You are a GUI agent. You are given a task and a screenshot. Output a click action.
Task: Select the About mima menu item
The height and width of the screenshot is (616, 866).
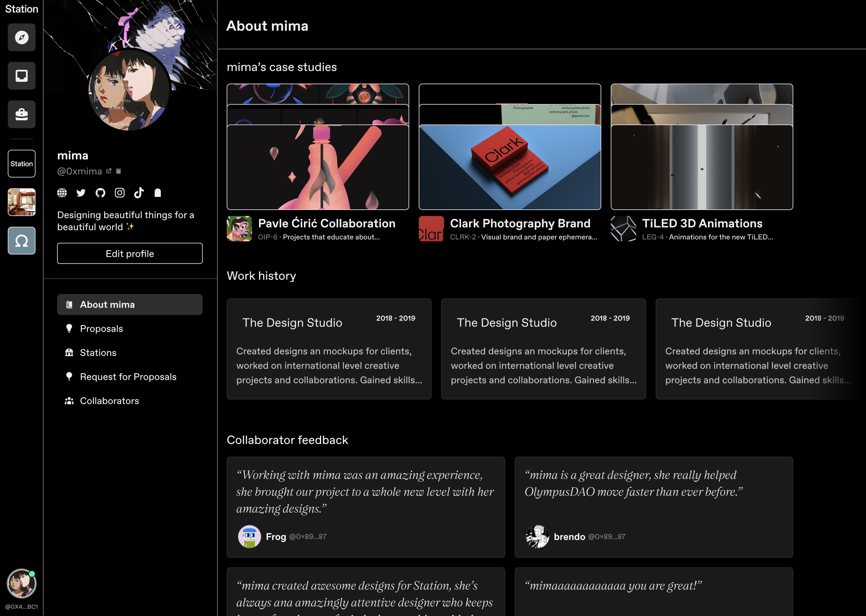tap(130, 304)
